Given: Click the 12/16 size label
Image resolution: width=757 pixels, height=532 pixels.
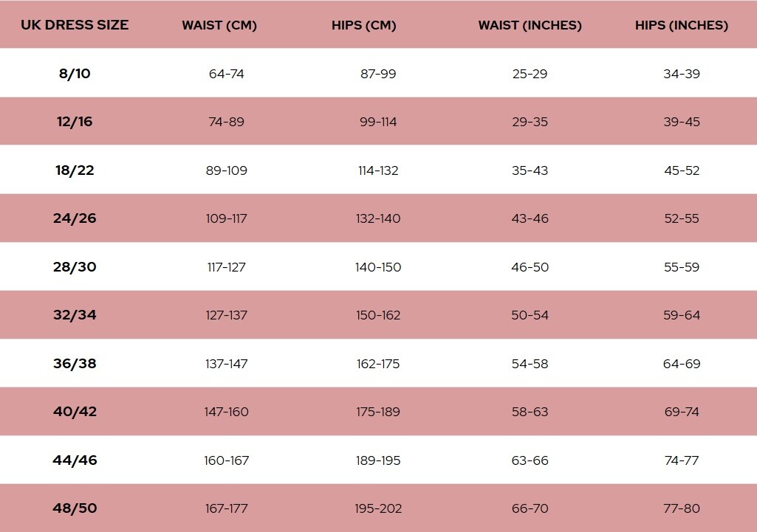Looking at the screenshot, I should [x=75, y=122].
